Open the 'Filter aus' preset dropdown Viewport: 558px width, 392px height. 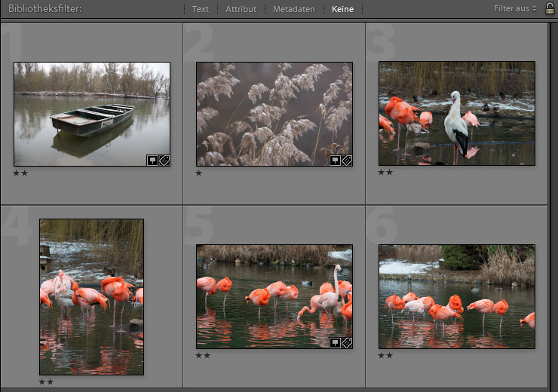click(515, 9)
